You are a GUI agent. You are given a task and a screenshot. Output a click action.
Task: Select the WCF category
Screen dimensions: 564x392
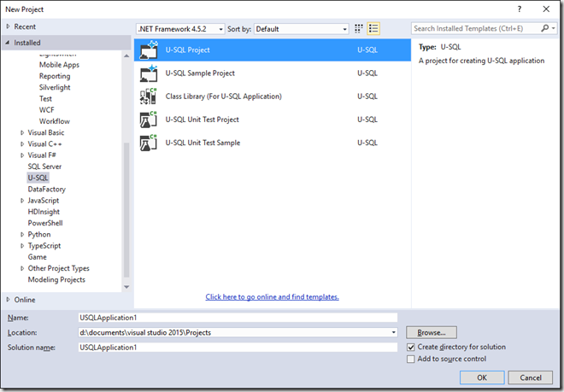tap(47, 110)
